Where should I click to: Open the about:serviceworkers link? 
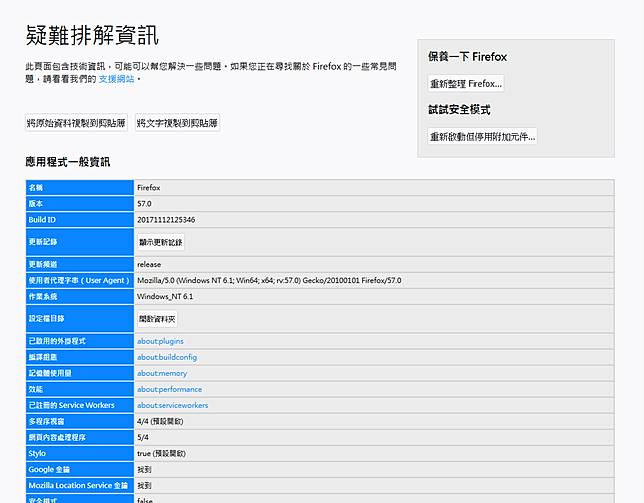click(172, 405)
